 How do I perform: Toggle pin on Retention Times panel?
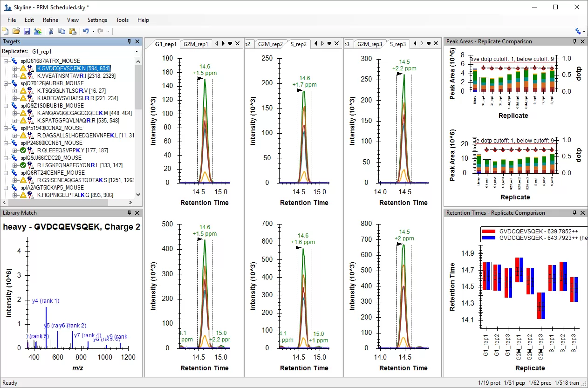(574, 213)
